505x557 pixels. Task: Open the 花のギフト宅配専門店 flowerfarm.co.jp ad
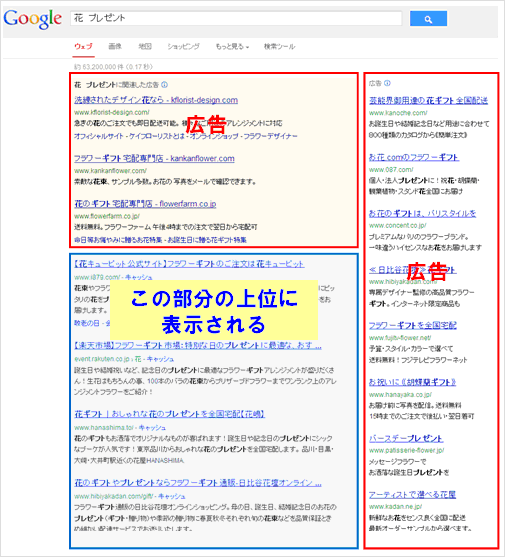click(145, 204)
